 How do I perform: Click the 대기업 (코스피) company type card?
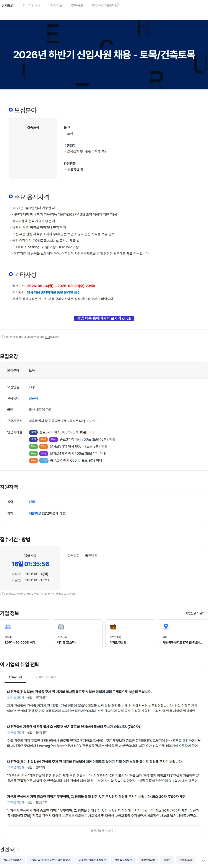pos(77,634)
